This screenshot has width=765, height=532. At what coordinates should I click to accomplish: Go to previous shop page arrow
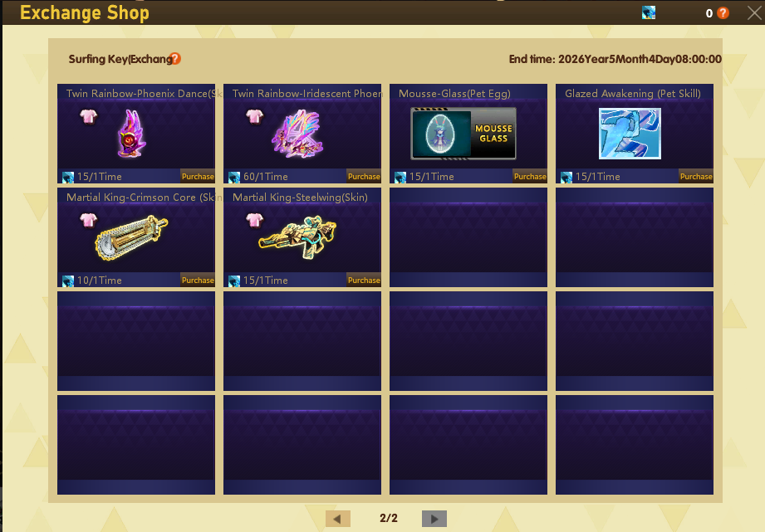(337, 519)
